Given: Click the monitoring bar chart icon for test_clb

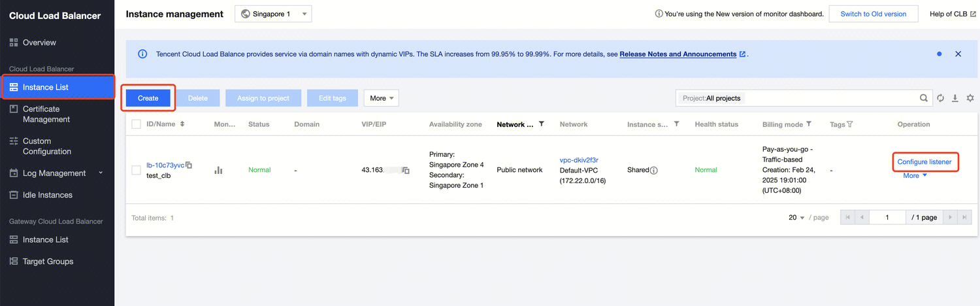Looking at the screenshot, I should tap(218, 170).
